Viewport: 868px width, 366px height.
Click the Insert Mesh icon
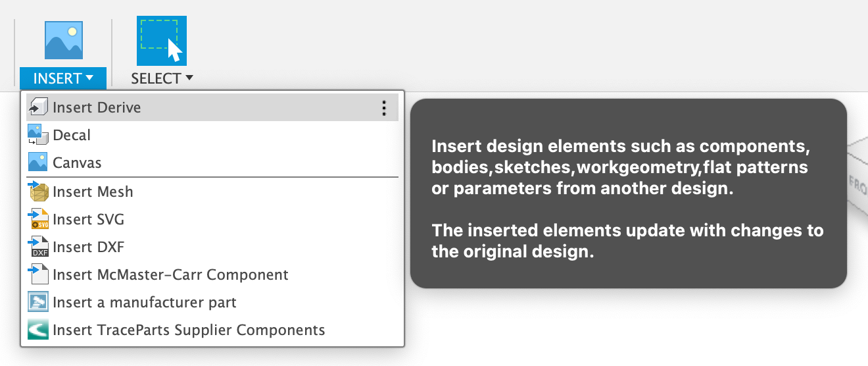click(x=38, y=192)
